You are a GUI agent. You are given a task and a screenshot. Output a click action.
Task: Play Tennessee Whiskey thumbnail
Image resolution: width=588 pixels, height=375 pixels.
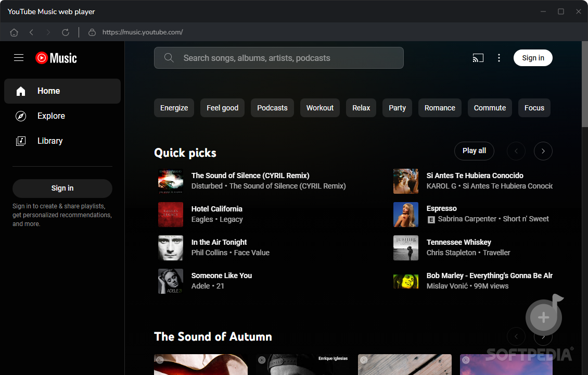406,248
